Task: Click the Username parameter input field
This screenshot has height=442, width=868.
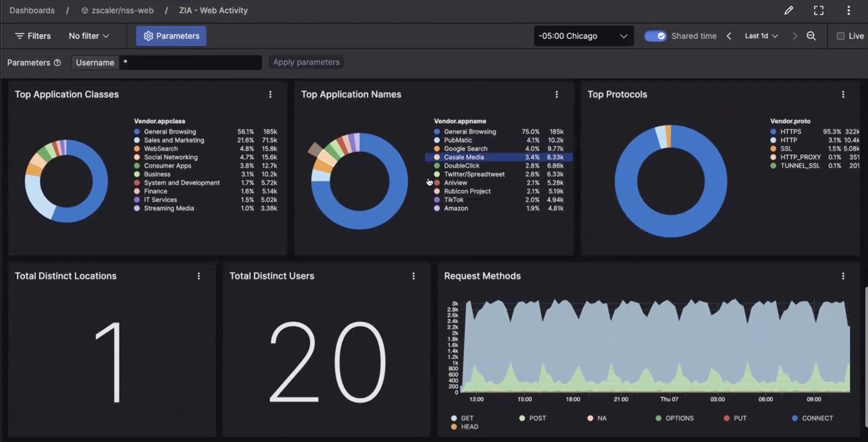Action: coord(190,63)
